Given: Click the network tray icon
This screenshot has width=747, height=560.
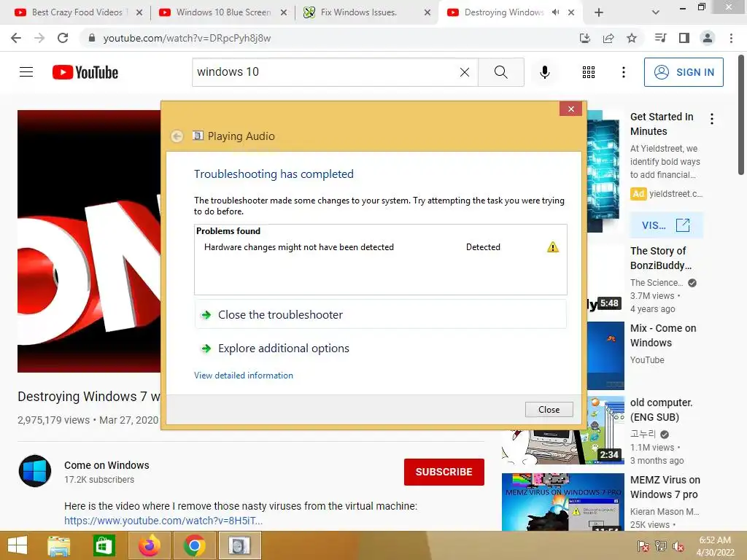Looking at the screenshot, I should 661,546.
